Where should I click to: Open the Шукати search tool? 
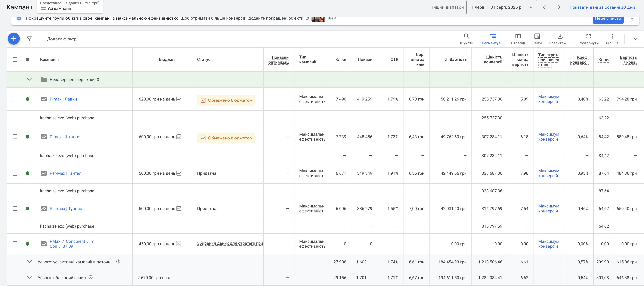coord(466,39)
